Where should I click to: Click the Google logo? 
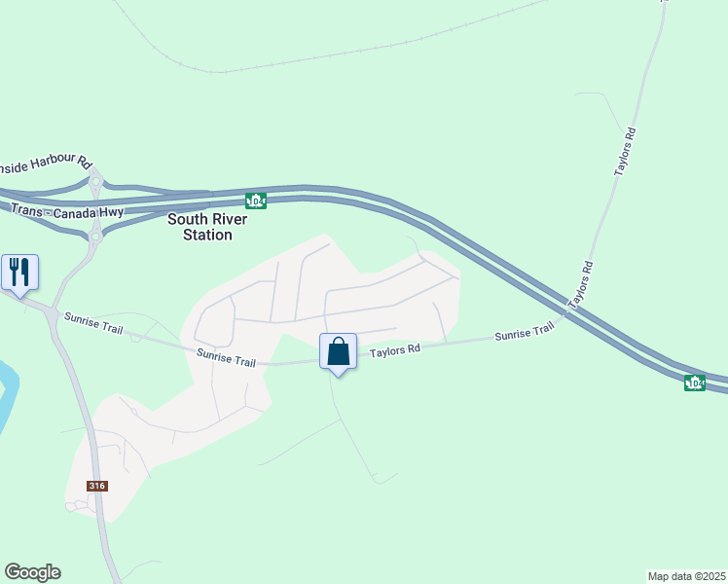click(x=32, y=572)
